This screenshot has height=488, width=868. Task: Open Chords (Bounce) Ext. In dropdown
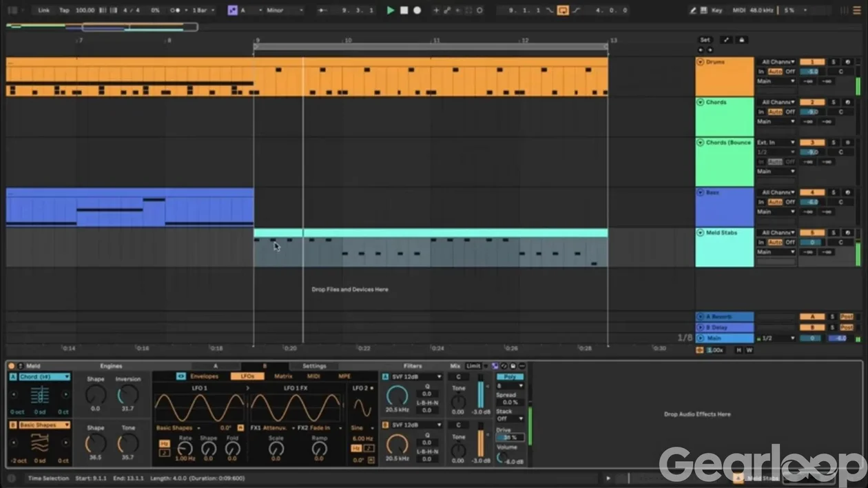coord(776,143)
